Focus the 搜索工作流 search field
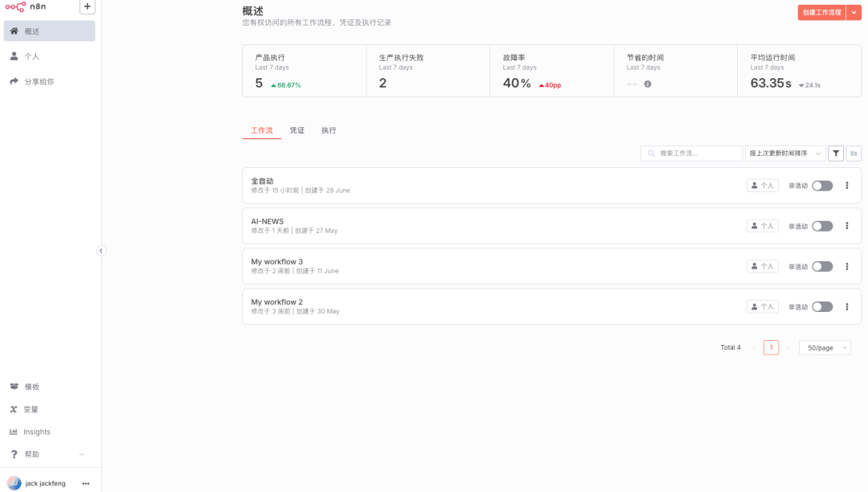Screen dimensions: 868x492 pos(691,154)
